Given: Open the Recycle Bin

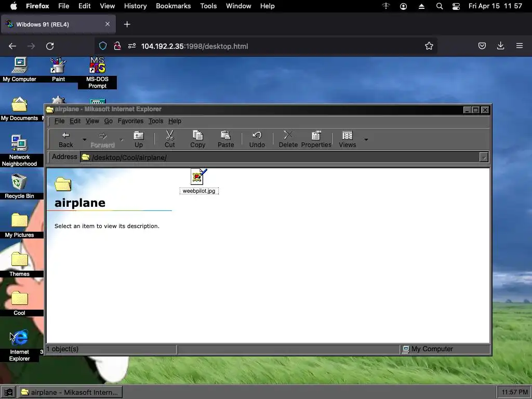Looking at the screenshot, I should point(19,187).
